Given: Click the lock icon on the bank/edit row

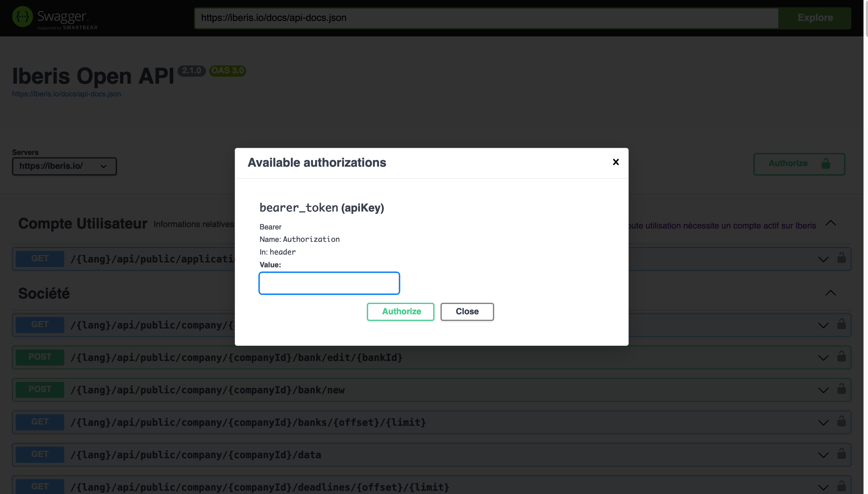Looking at the screenshot, I should pos(841,356).
